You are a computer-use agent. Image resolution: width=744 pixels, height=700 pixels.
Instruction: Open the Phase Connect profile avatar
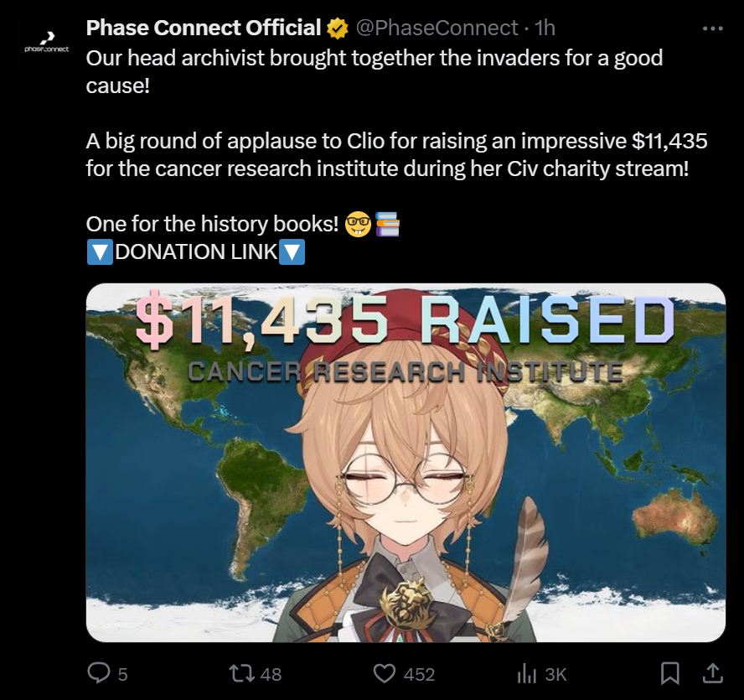click(47, 43)
